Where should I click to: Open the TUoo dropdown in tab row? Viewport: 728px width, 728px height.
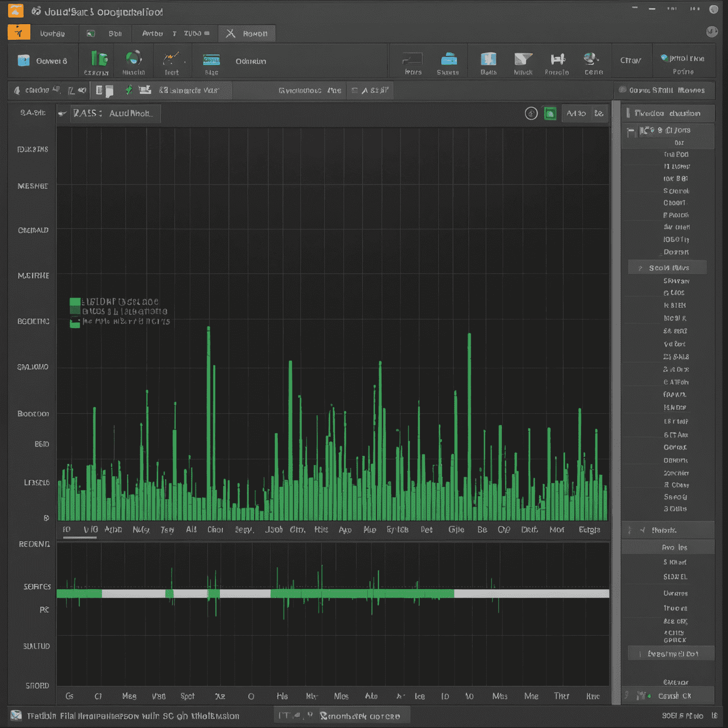196,33
